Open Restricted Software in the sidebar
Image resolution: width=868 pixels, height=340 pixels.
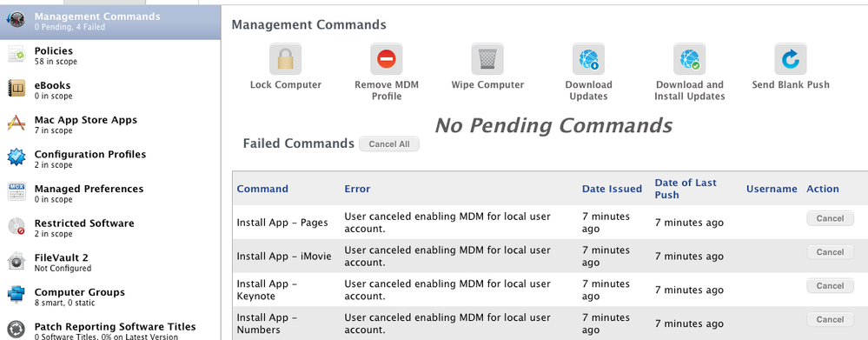click(110, 228)
